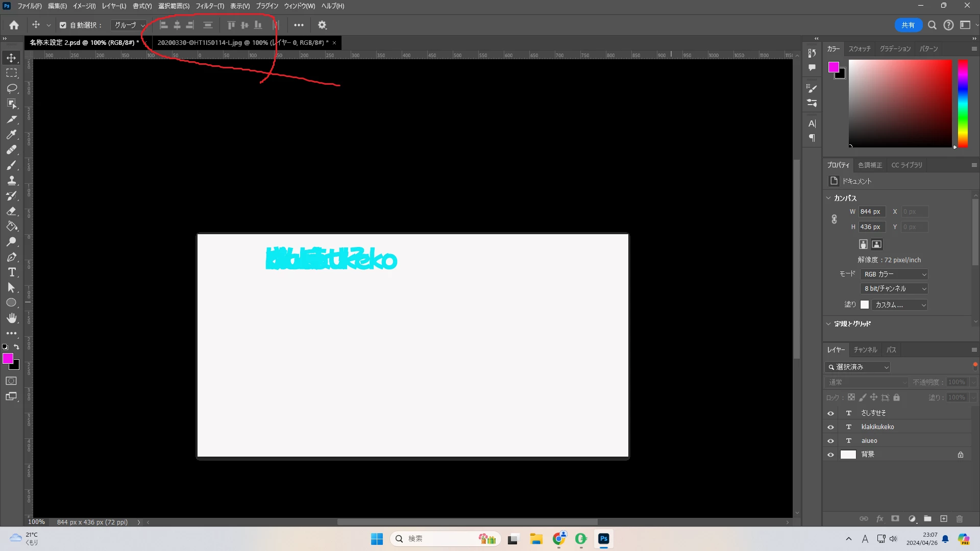Create a new layer with plus icon
The height and width of the screenshot is (551, 980).
click(x=944, y=519)
